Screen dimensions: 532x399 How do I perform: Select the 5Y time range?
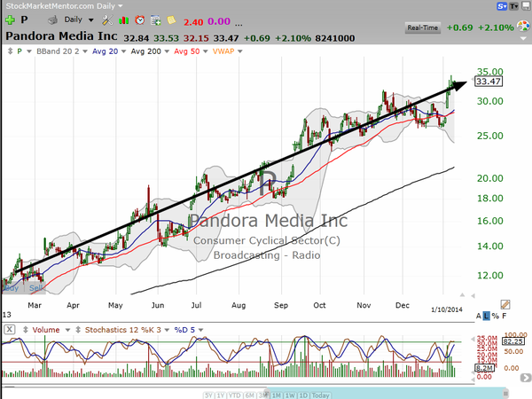coord(208,395)
